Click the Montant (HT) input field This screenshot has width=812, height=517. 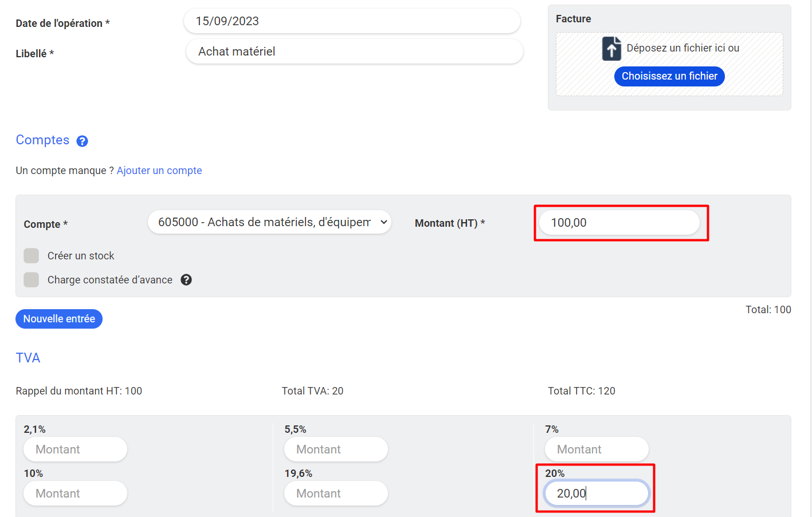pos(619,223)
